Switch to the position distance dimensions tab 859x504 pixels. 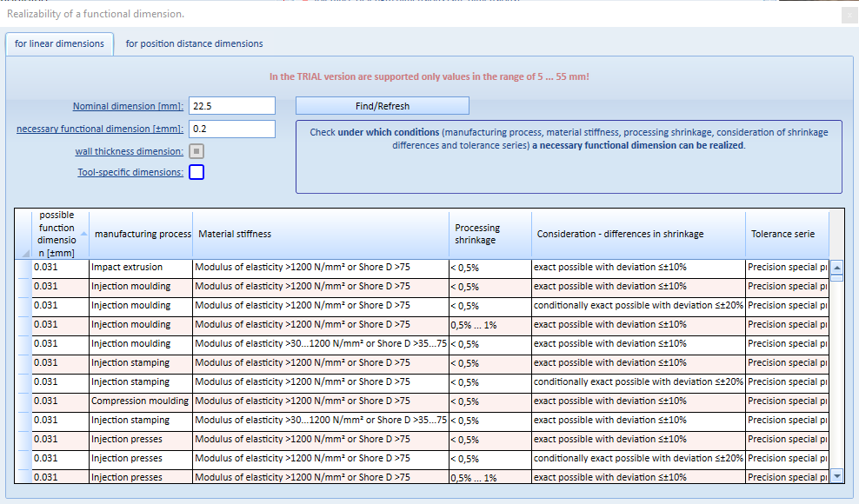(194, 43)
